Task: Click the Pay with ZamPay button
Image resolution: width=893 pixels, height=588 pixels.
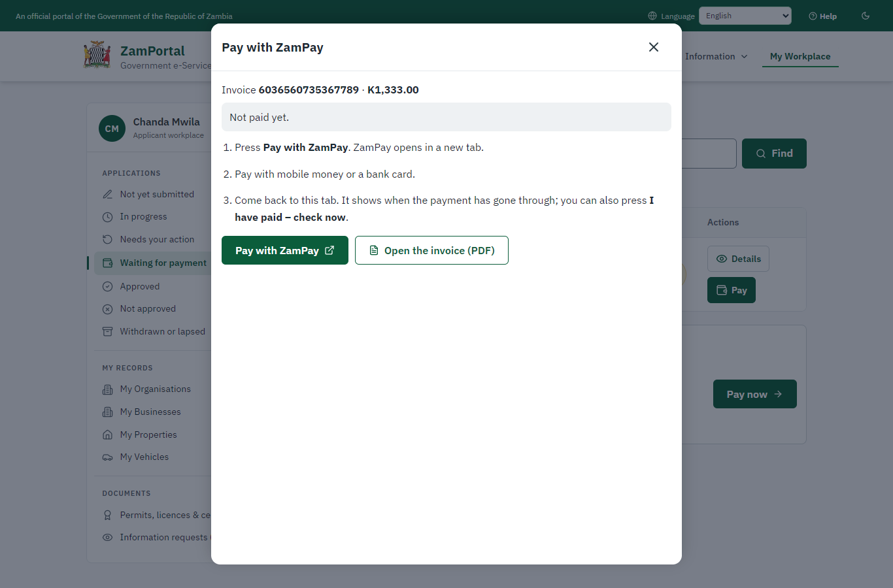Action: click(x=285, y=250)
